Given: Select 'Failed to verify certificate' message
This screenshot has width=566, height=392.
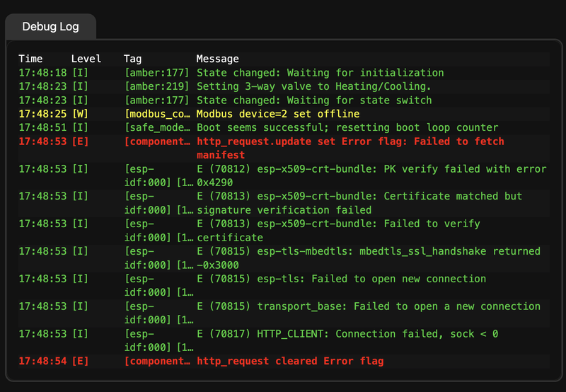Looking at the screenshot, I should [x=338, y=231].
